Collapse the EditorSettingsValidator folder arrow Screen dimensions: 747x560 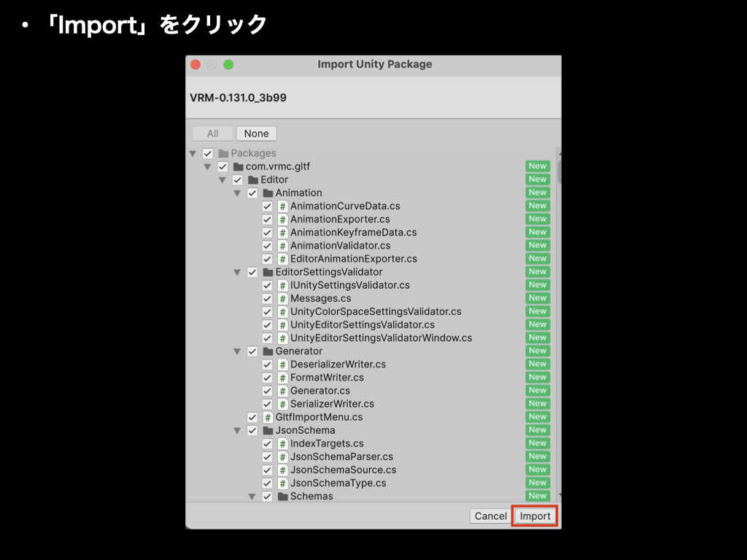pos(237,273)
